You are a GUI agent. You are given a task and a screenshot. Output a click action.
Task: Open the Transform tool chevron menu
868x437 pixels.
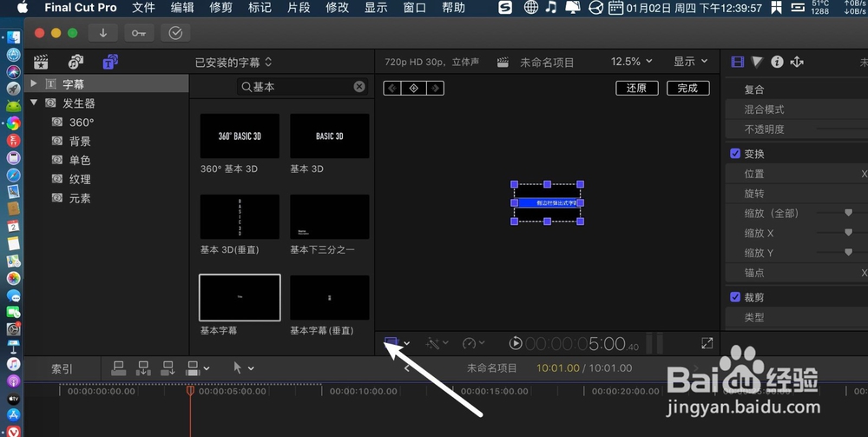(407, 344)
